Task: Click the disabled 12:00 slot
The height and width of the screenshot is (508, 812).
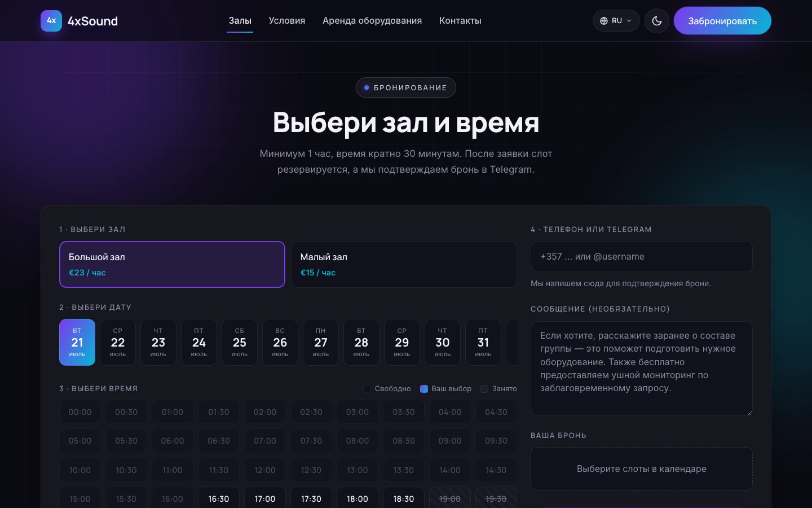Action: tap(265, 470)
